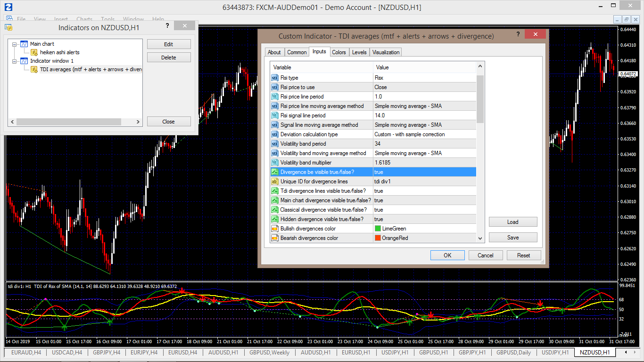Collapse the Main chart tree node
The height and width of the screenshot is (362, 644).
(x=15, y=44)
